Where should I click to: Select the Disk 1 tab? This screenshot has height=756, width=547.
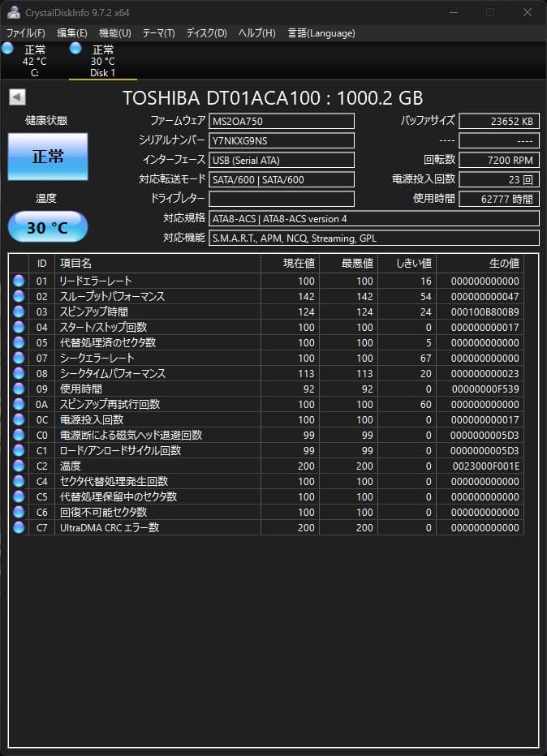coord(103,61)
